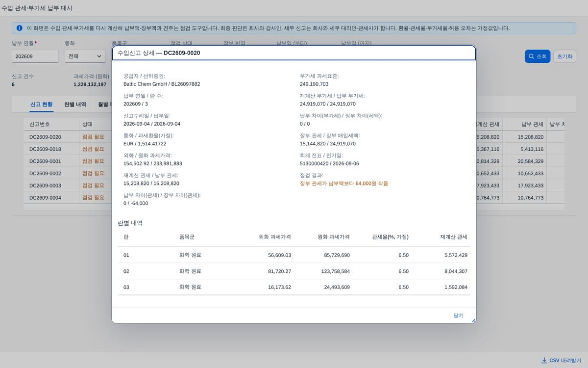The width and height of the screenshot is (588, 368).
Task: Click the 과세가격 (원화) total 1,229,132,197
Action: [x=90, y=84]
